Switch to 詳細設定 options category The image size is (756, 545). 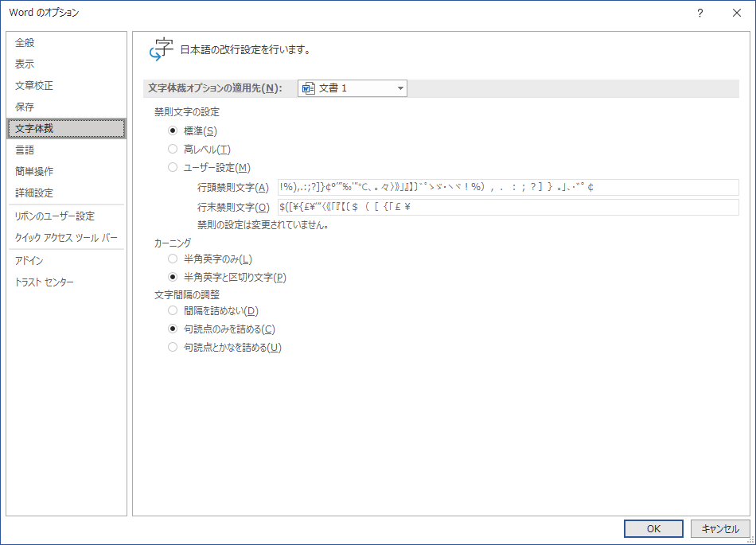[x=67, y=193]
